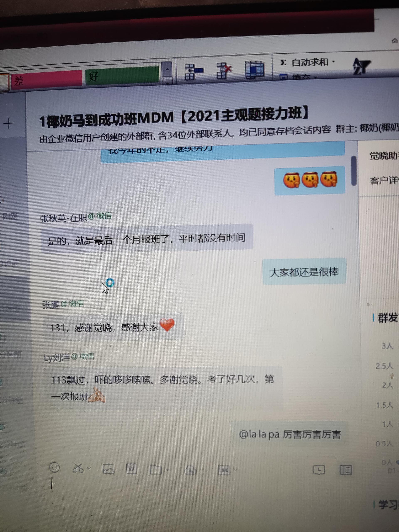The image size is (399, 532).
Task: Click the chat vertical scrollbar thumb
Action: click(353, 171)
